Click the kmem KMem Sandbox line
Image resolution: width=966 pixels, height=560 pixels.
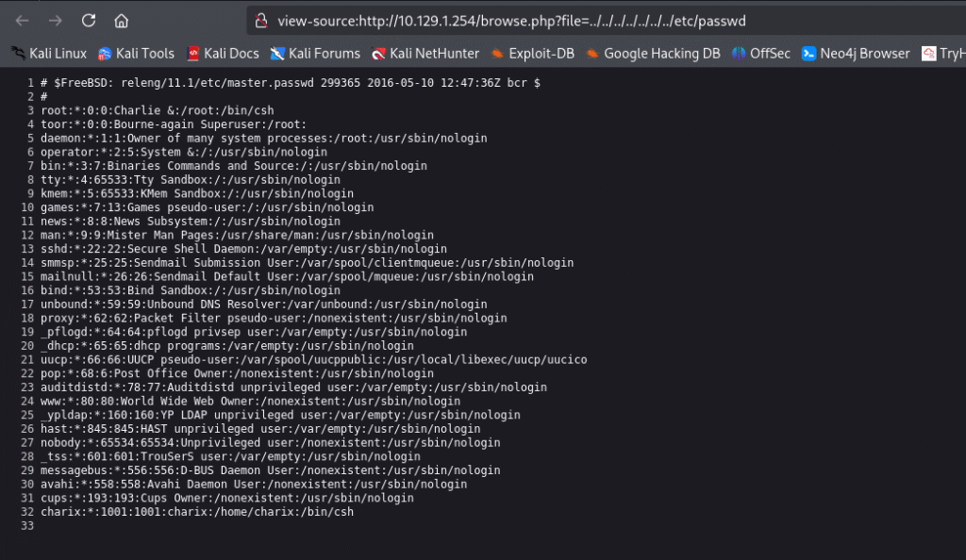pos(197,193)
